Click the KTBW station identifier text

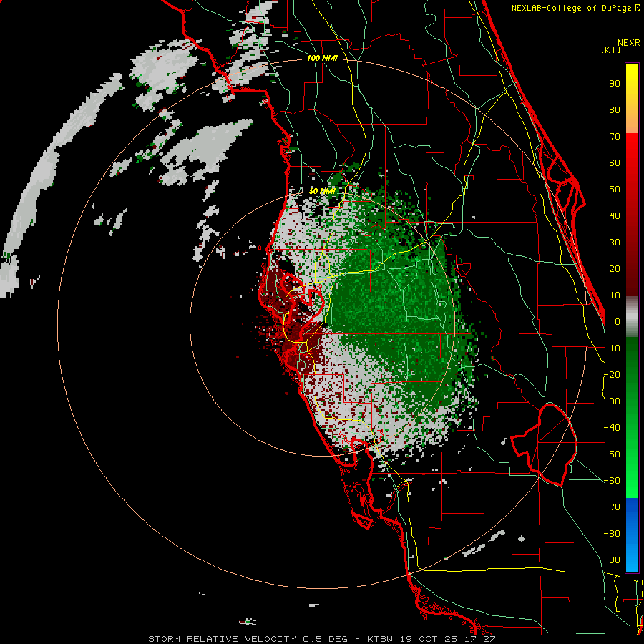tap(381, 639)
